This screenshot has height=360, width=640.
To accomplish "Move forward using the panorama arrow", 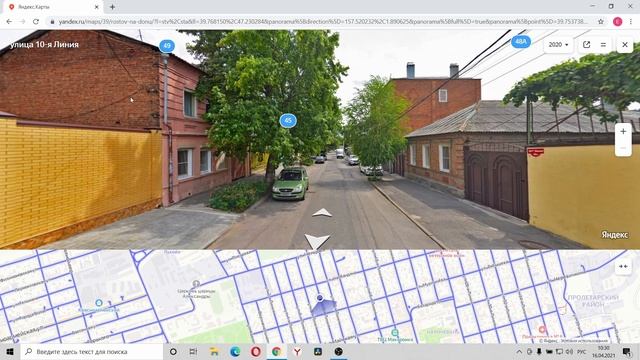I will (x=322, y=212).
